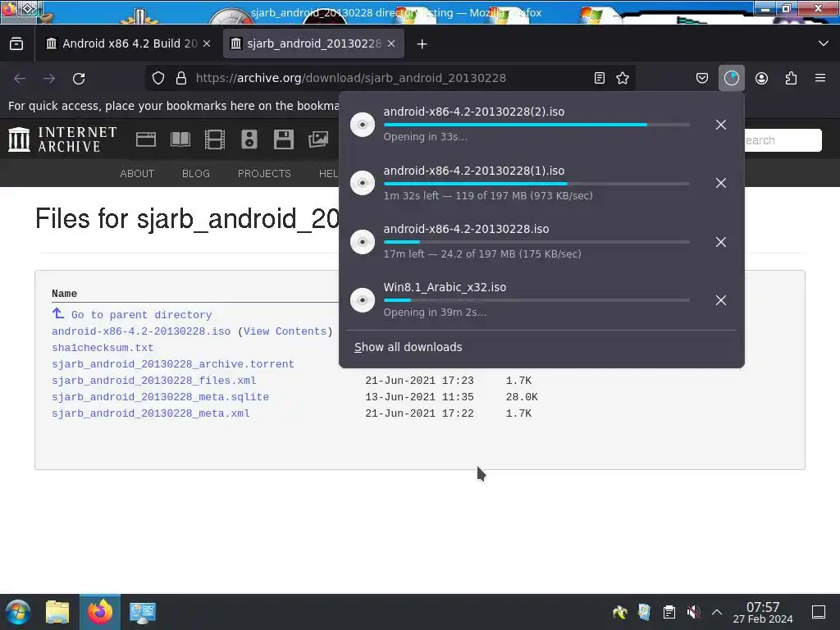This screenshot has height=630, width=840.
Task: Open Show all downloads
Action: (409, 347)
